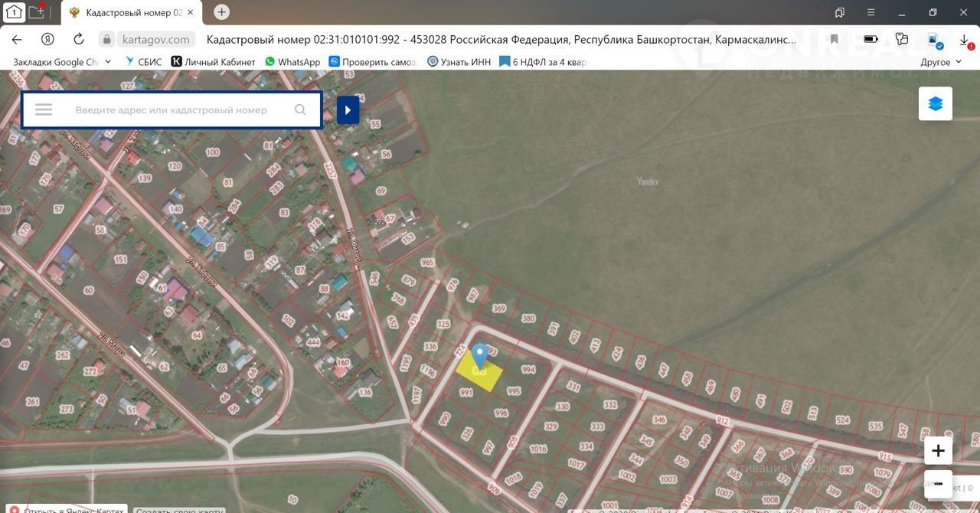Open the map layers switcher
The image size is (980, 513).
[x=935, y=104]
